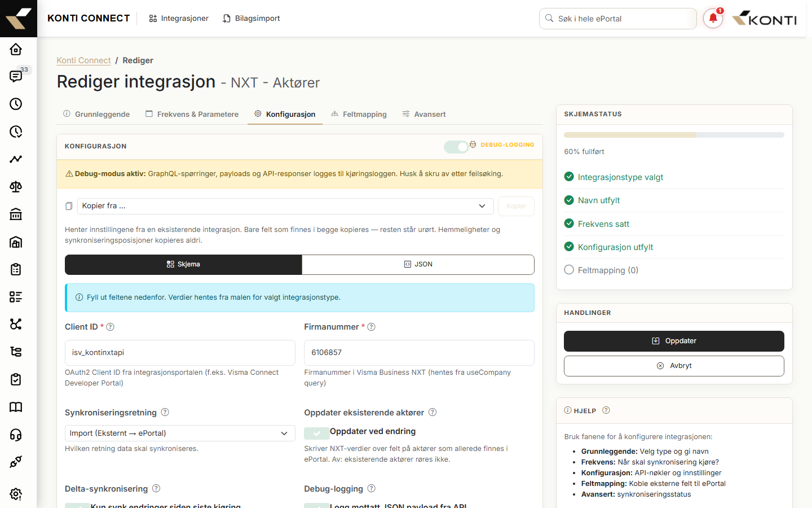The image size is (812, 508).
Task: Switch to Frekvens & Parametere tab
Action: click(x=192, y=114)
